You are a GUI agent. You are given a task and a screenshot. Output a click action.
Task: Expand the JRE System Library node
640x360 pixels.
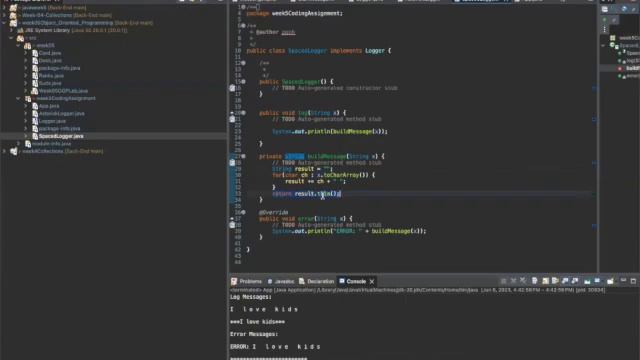[x=11, y=30]
